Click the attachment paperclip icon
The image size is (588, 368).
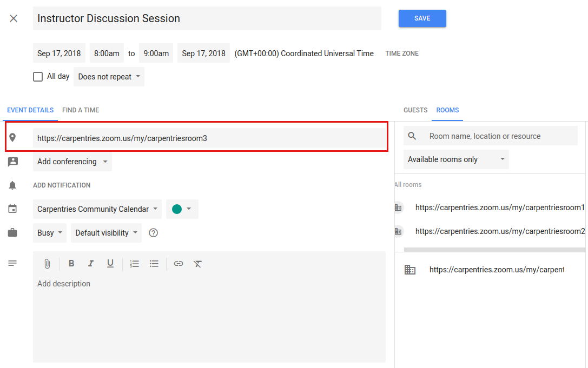(47, 264)
